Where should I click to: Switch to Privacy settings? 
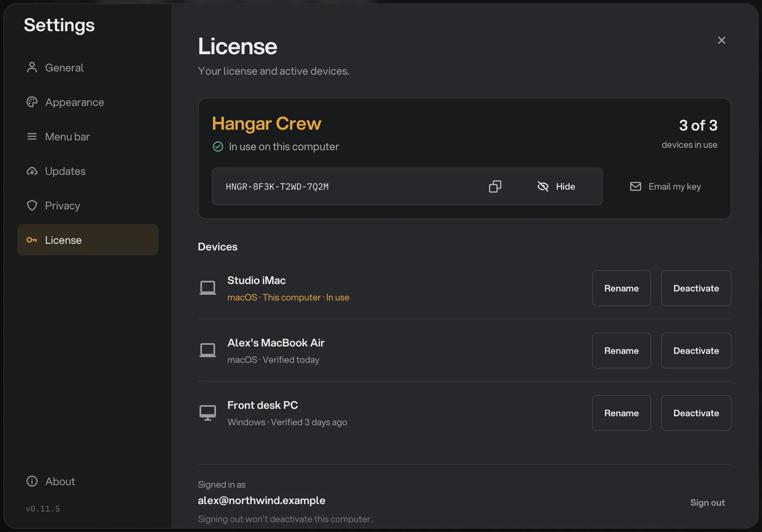tap(88, 206)
